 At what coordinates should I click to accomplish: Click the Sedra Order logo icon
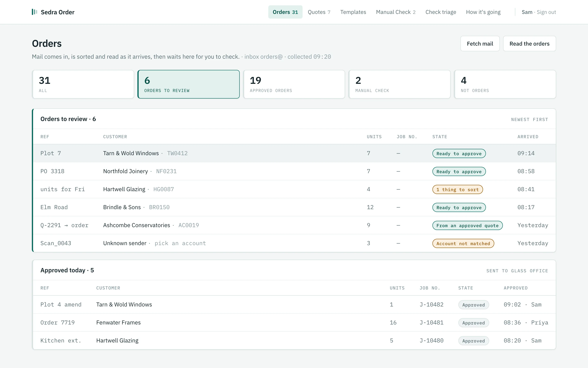click(x=35, y=12)
